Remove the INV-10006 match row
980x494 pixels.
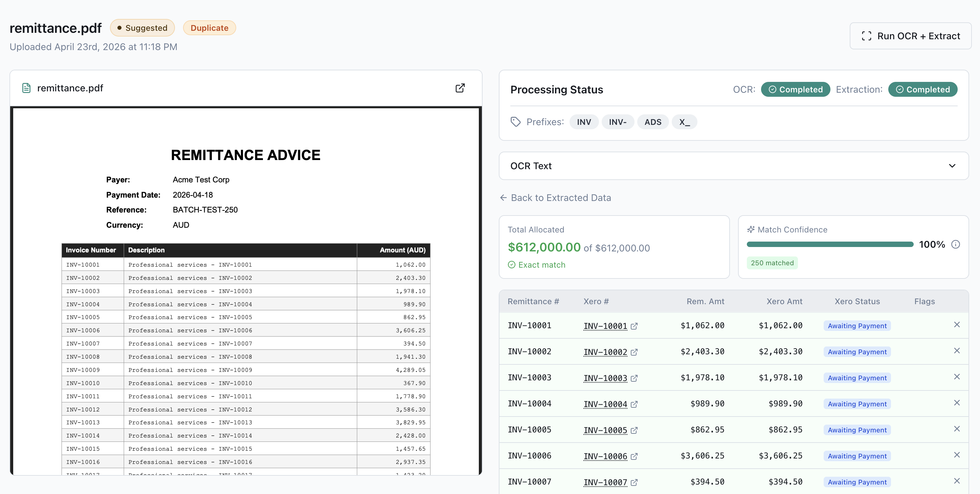pos(957,455)
